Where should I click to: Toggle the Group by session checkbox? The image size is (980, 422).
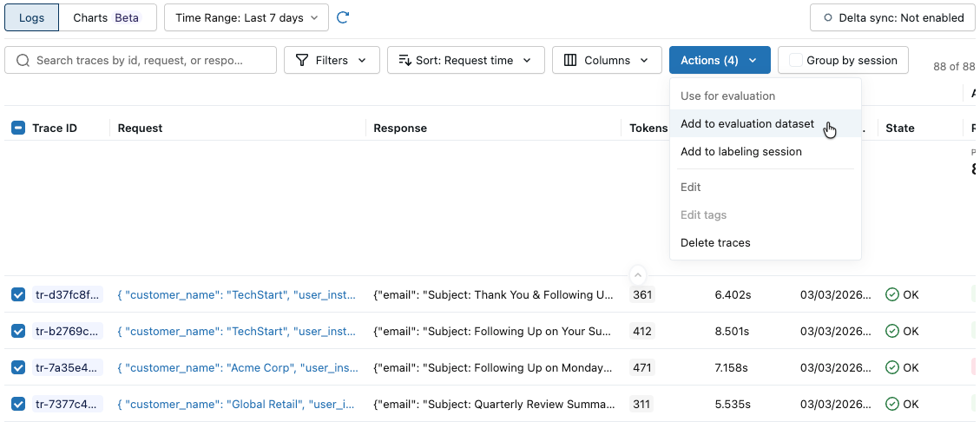click(796, 61)
